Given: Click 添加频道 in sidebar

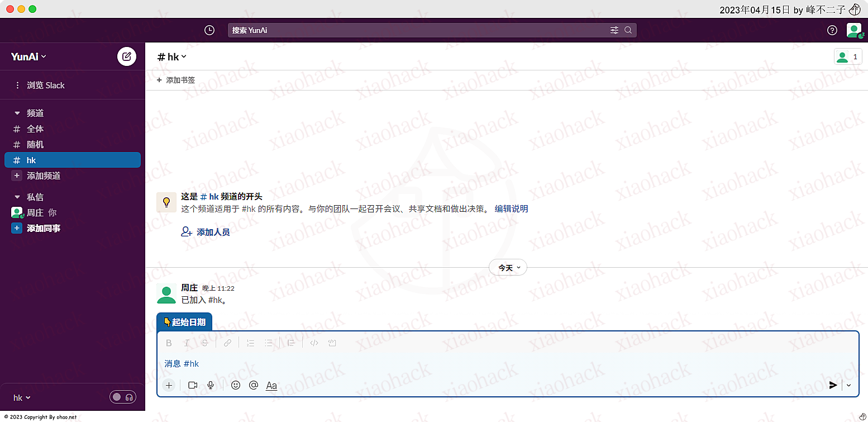Looking at the screenshot, I should [44, 176].
